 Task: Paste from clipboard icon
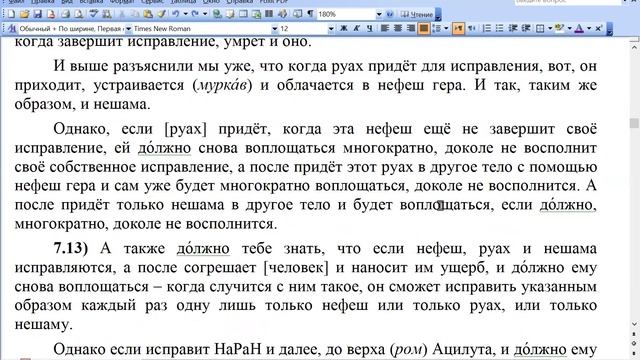coord(148,14)
